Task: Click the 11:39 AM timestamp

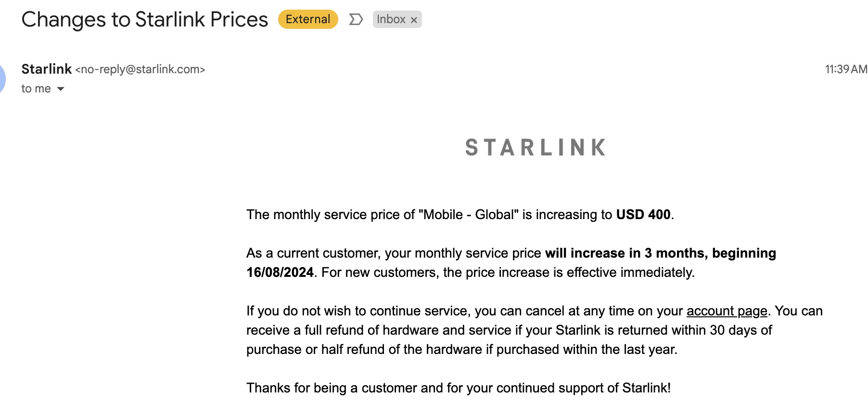Action: tap(846, 69)
